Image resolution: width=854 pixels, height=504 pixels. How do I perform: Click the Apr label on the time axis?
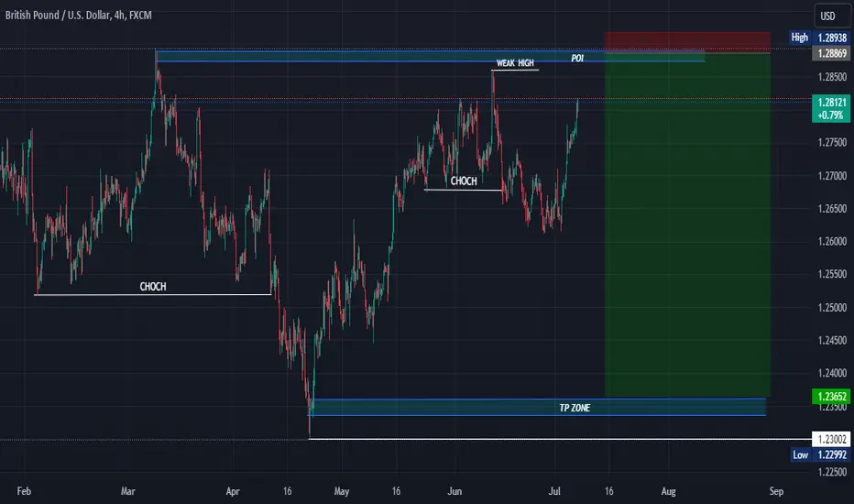coord(233,491)
